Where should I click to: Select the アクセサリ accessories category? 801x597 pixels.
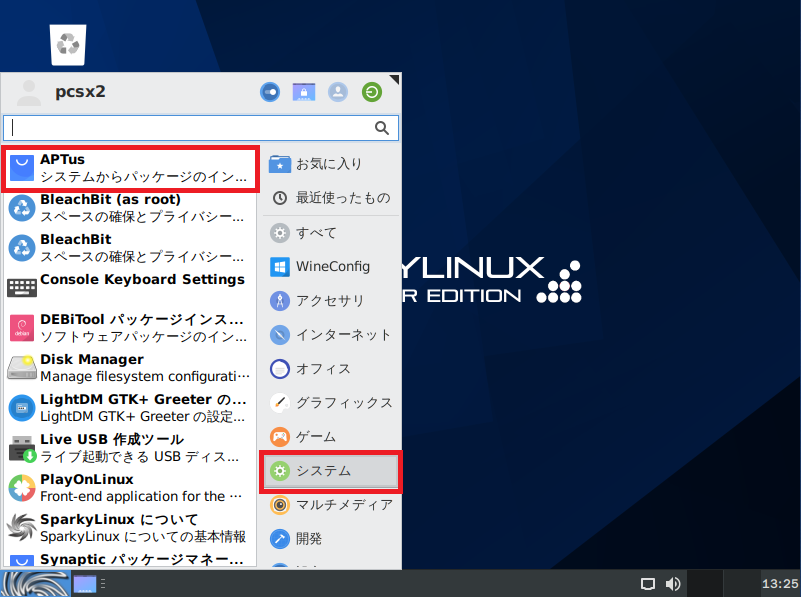coord(331,301)
